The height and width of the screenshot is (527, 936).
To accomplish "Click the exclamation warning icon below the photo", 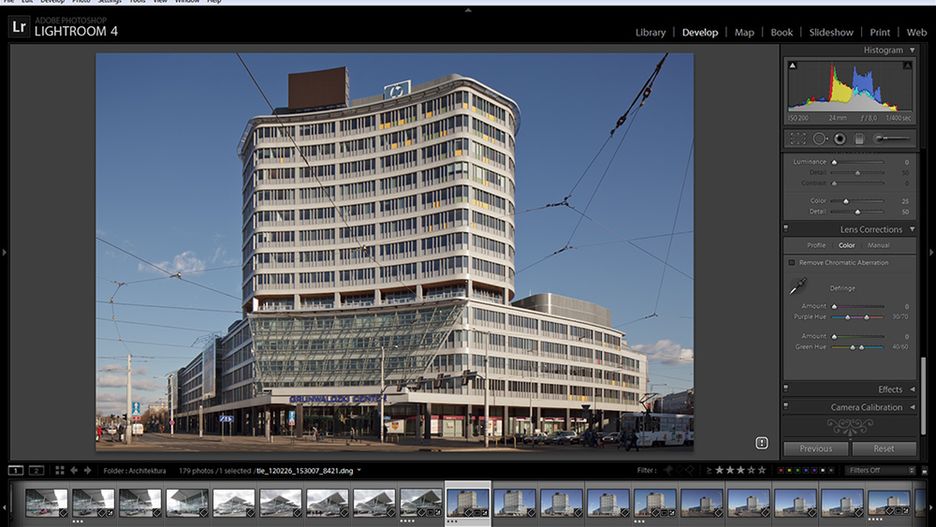I will (761, 442).
